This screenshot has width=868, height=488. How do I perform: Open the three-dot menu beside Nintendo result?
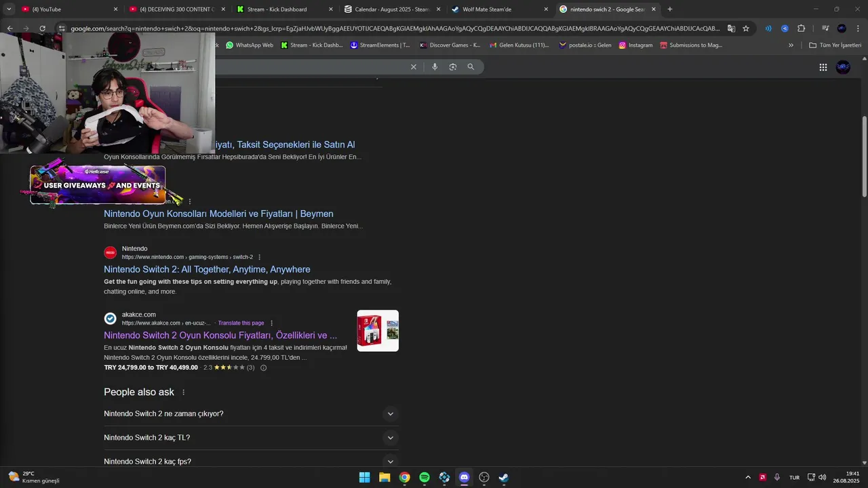pos(259,258)
